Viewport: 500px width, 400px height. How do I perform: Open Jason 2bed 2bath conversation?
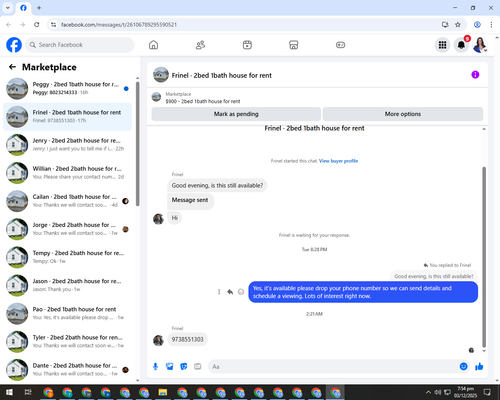(68, 285)
